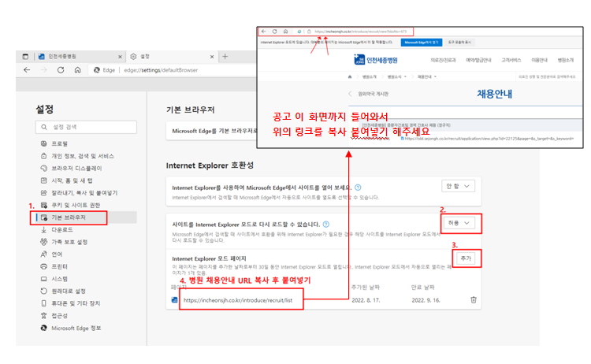This screenshot has height=364, width=591.
Task: Open 이용안내 menu on hospital page
Action: click(539, 61)
